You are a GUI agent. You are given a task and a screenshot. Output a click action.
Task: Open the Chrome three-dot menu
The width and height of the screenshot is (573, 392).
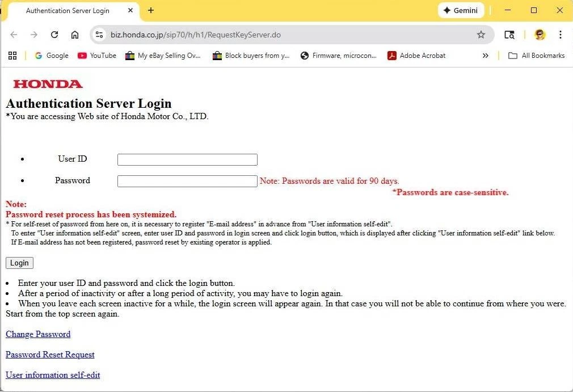tap(560, 35)
